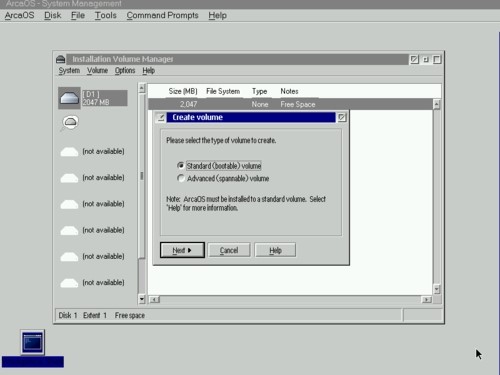This screenshot has width=500, height=375.
Task: Click the up arrow of disk list scrollbar
Action: pyautogui.click(x=142, y=88)
